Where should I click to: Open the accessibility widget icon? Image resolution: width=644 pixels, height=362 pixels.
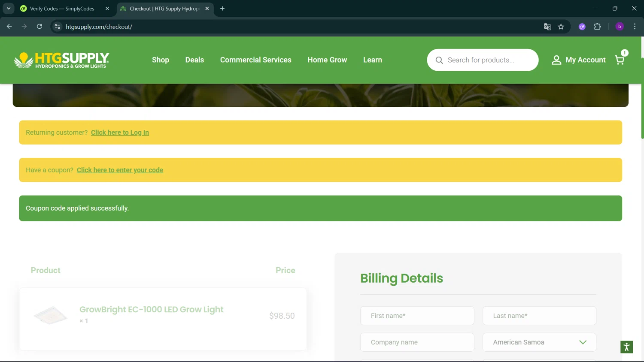point(626,347)
